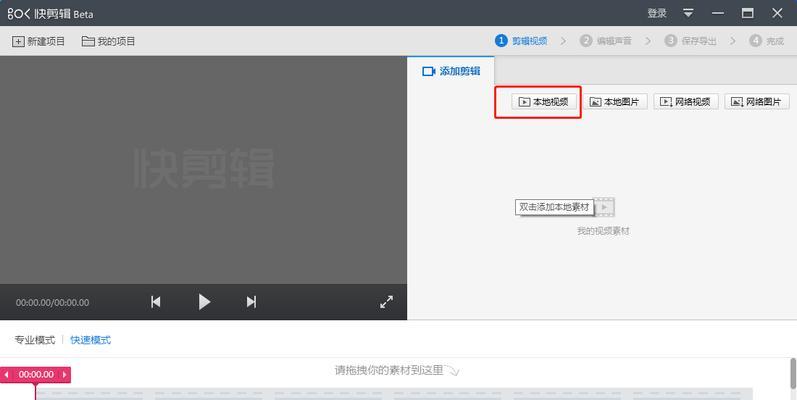Open 我的项目 project list
Image resolution: width=797 pixels, height=400 pixels.
[108, 41]
